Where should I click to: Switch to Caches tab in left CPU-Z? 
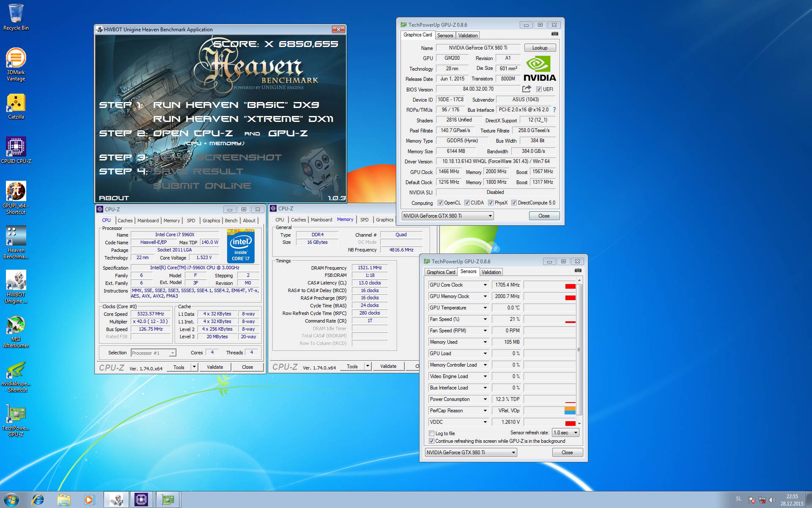125,221
